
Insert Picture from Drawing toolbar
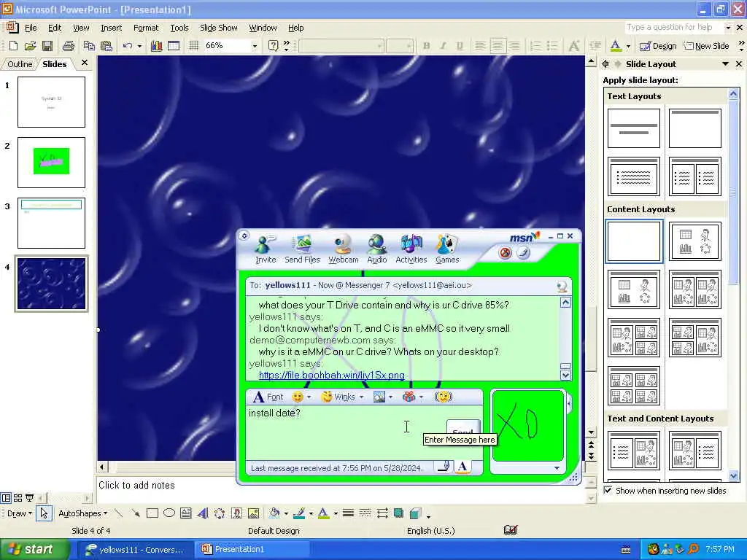(x=253, y=513)
